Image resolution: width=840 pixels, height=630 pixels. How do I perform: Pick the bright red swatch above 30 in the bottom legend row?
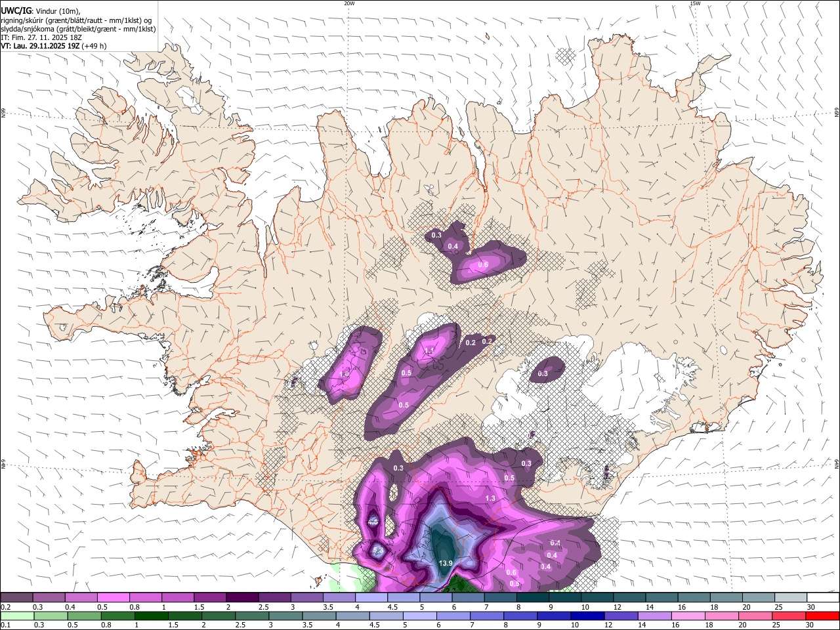[x=822, y=616]
